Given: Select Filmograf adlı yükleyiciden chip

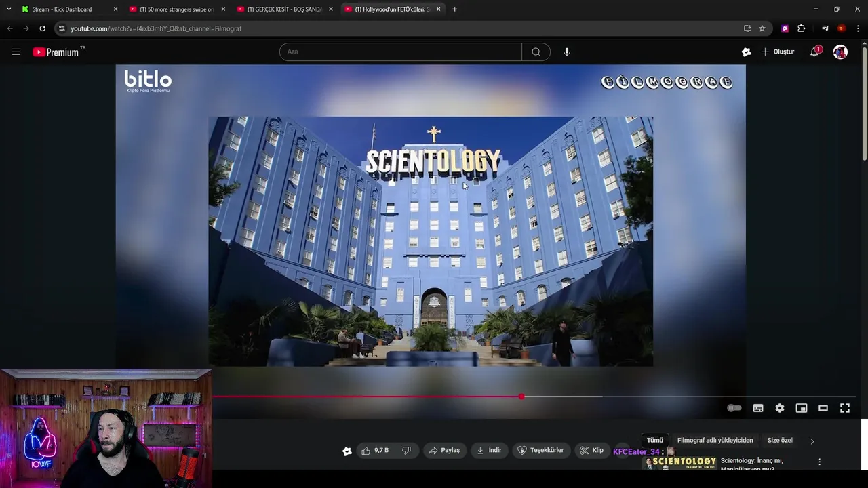Looking at the screenshot, I should coord(715,440).
